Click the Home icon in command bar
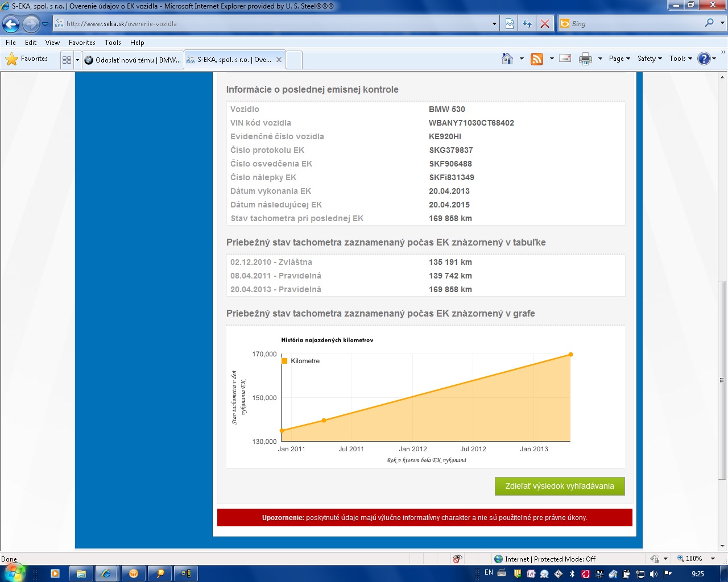 (x=507, y=59)
